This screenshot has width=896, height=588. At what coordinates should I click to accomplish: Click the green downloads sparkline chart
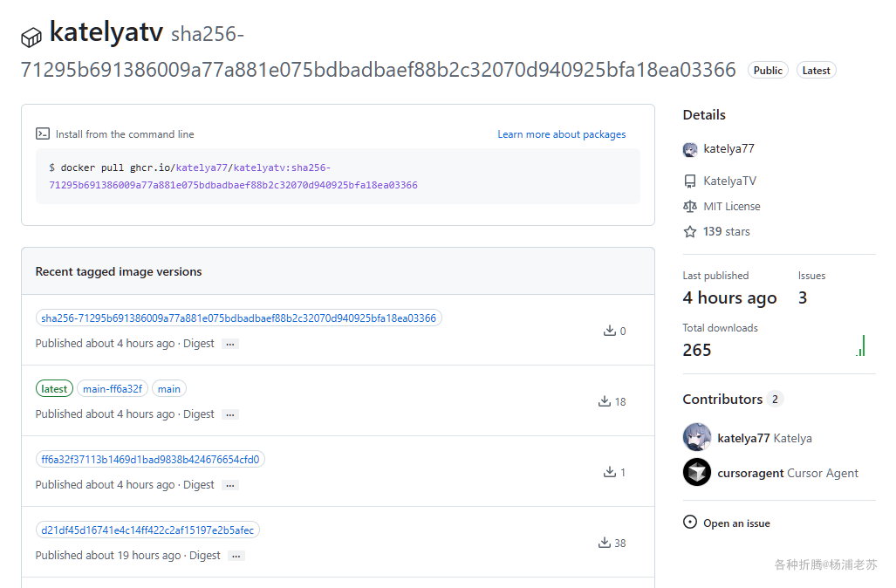(x=860, y=346)
